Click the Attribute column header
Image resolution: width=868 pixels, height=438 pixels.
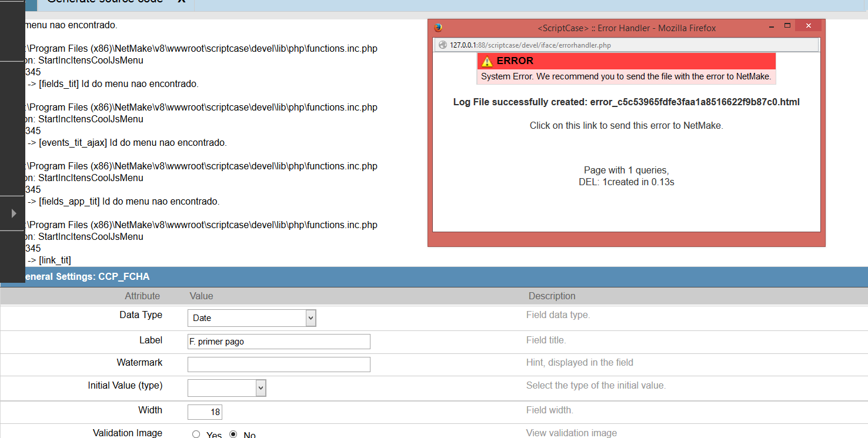tap(142, 296)
